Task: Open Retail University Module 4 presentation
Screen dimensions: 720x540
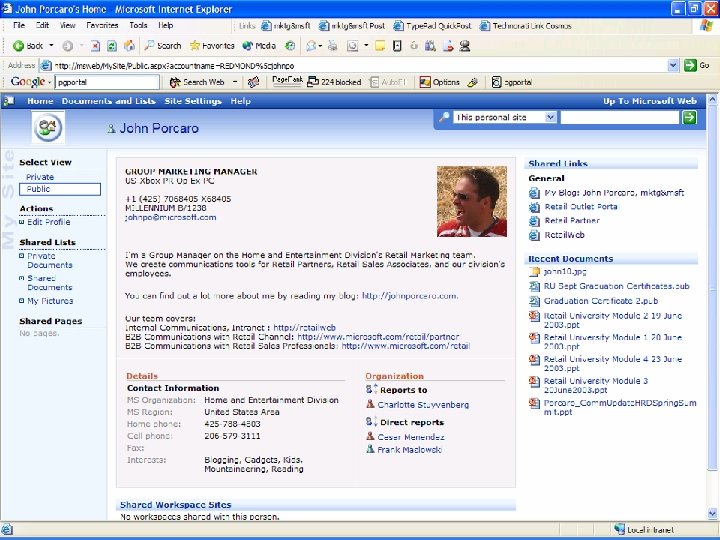Action: point(613,363)
